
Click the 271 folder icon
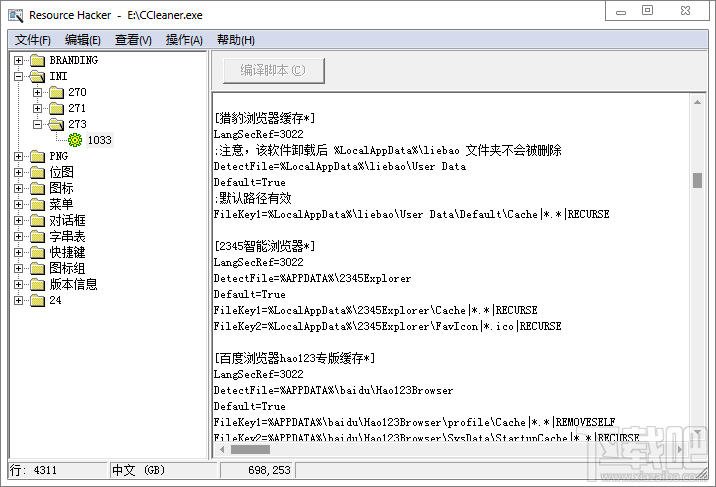click(x=57, y=109)
